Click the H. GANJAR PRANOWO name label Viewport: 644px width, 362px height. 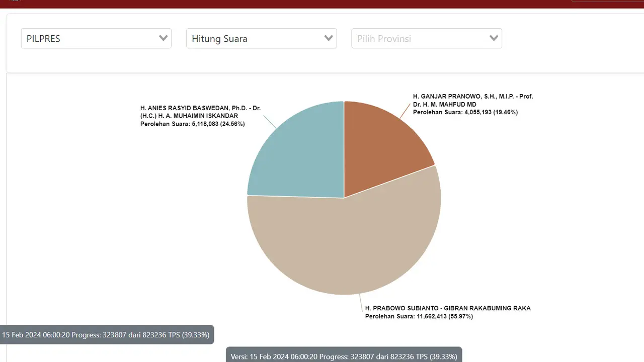[x=473, y=100]
